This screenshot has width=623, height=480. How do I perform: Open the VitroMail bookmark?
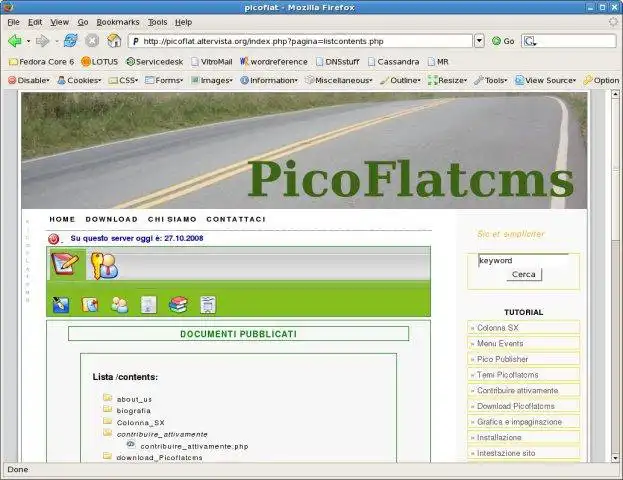pos(212,62)
